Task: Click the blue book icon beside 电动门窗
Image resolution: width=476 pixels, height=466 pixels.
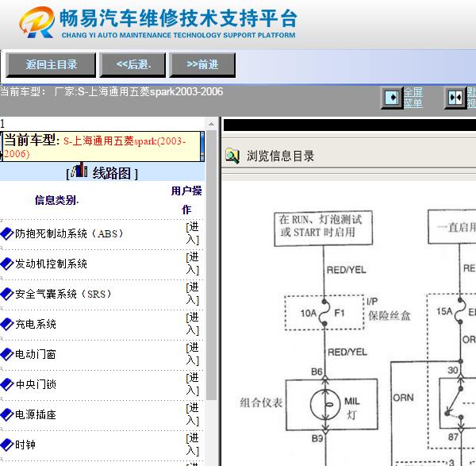Action: click(6, 354)
